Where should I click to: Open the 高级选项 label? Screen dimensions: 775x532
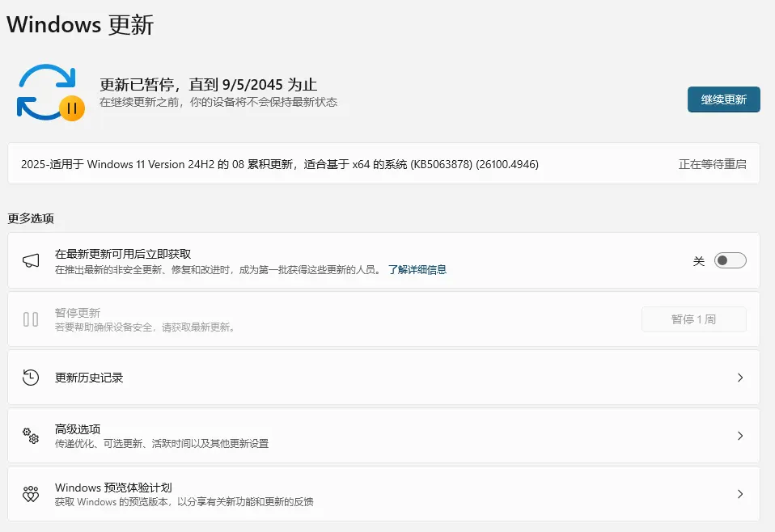coord(78,429)
